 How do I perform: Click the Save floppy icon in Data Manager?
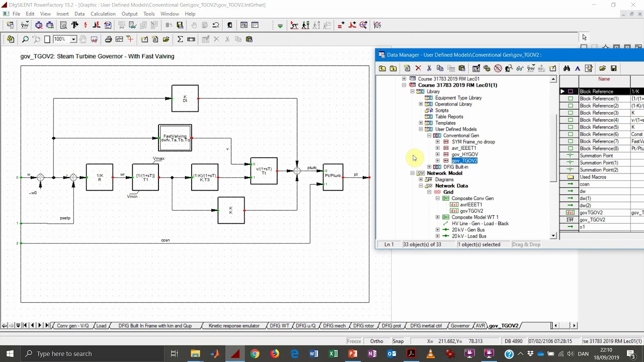point(613,68)
